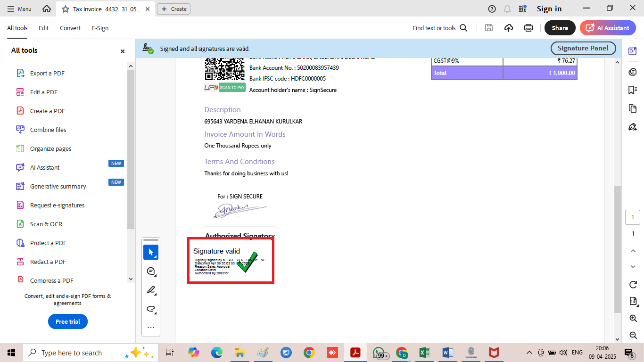This screenshot has width=644, height=362.
Task: Select Protect a PDF tool
Action: [48, 243]
